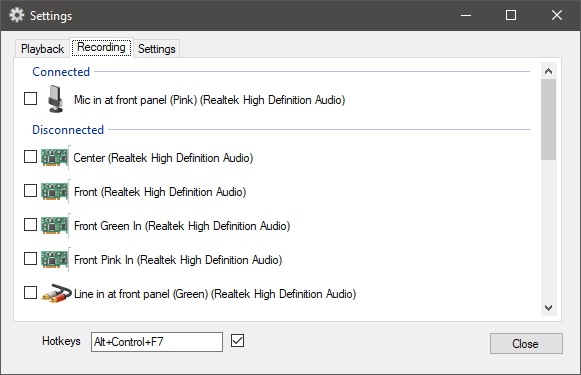Tick the Front Green In checkbox

[30, 225]
